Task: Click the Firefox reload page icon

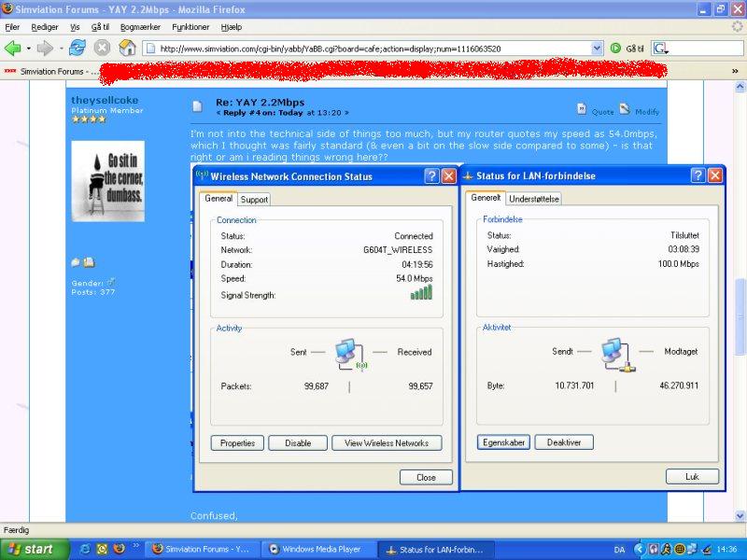Action: (77, 48)
